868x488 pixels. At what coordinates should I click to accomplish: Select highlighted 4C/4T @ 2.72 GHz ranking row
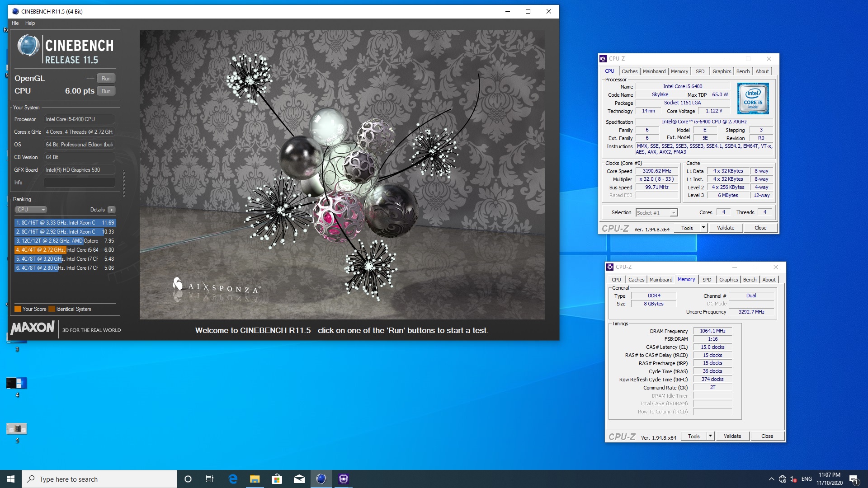click(x=65, y=250)
